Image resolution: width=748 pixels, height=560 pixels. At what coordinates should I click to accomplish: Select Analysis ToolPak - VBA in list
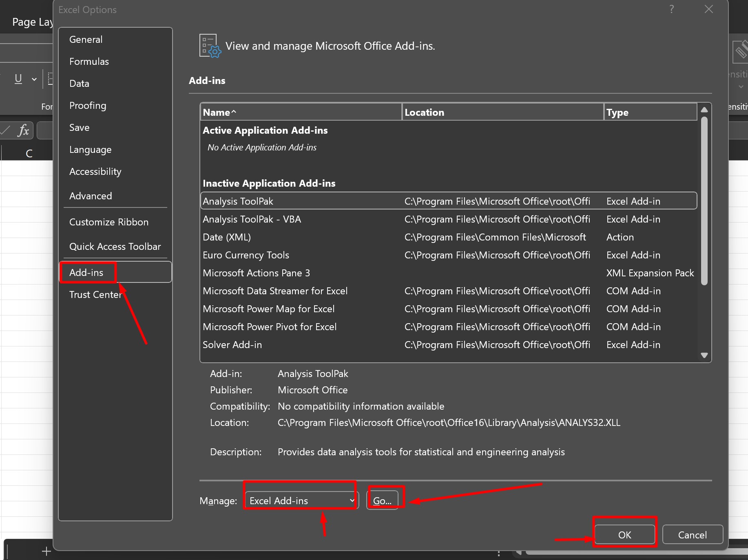pyautogui.click(x=252, y=219)
